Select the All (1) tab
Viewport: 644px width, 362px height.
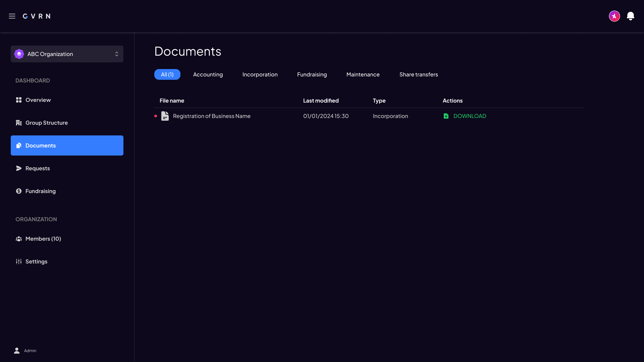(167, 74)
